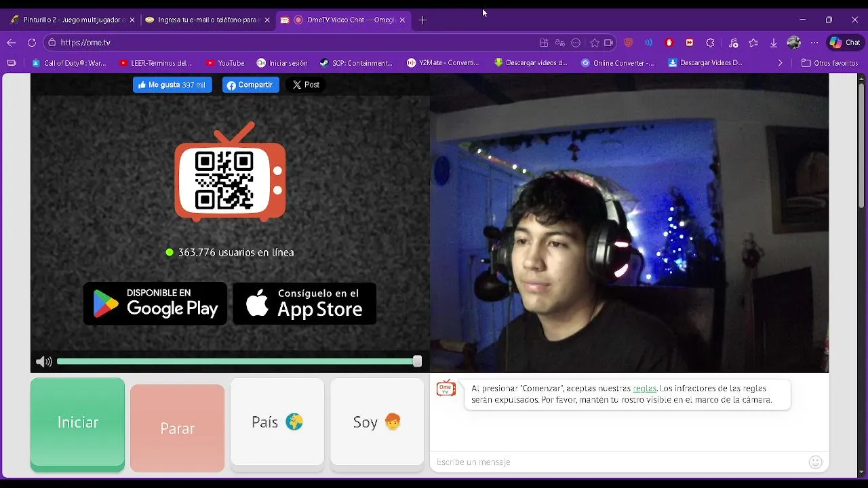This screenshot has height=488, width=868.
Task: Open the Descargar videos d... bookmark
Action: (x=530, y=63)
